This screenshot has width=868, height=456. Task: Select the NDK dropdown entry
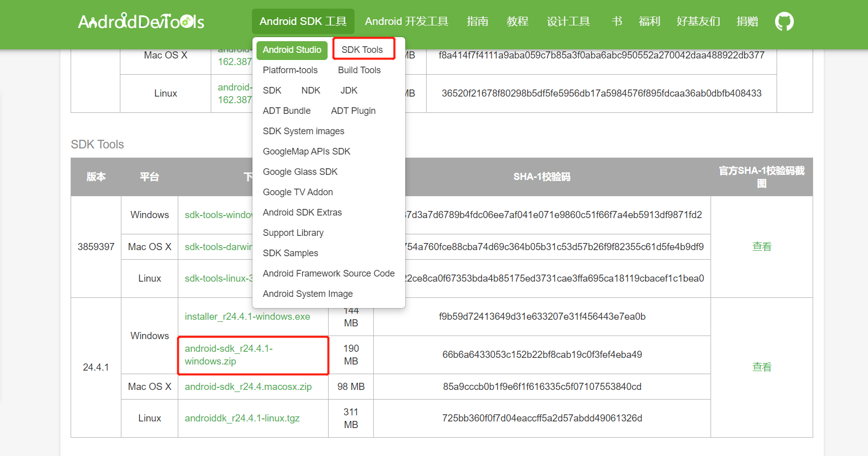pos(311,90)
